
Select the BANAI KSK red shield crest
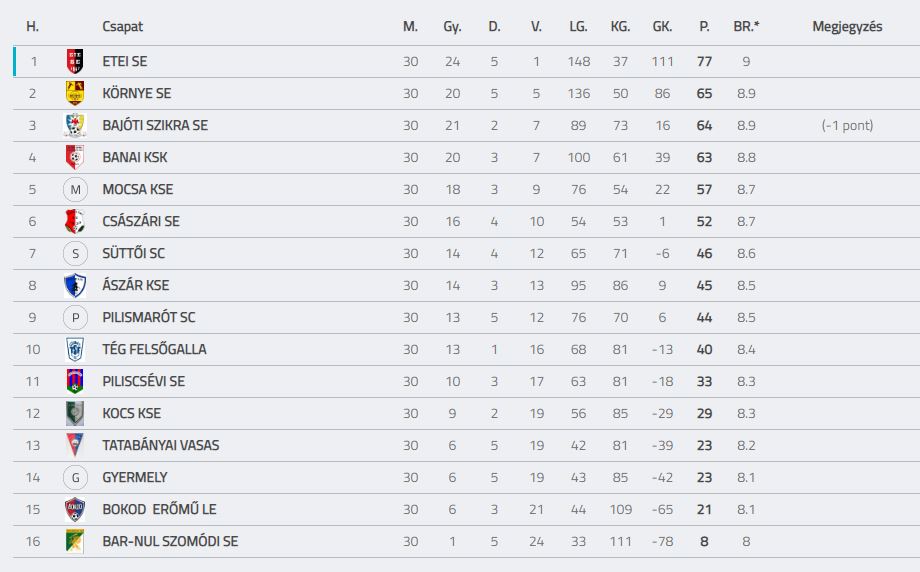(75, 157)
